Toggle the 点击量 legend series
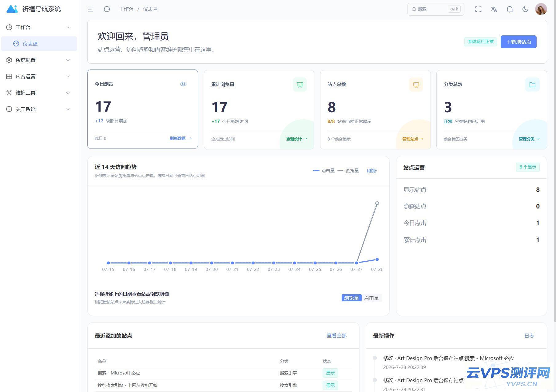The width and height of the screenshot is (556, 392). [324, 171]
